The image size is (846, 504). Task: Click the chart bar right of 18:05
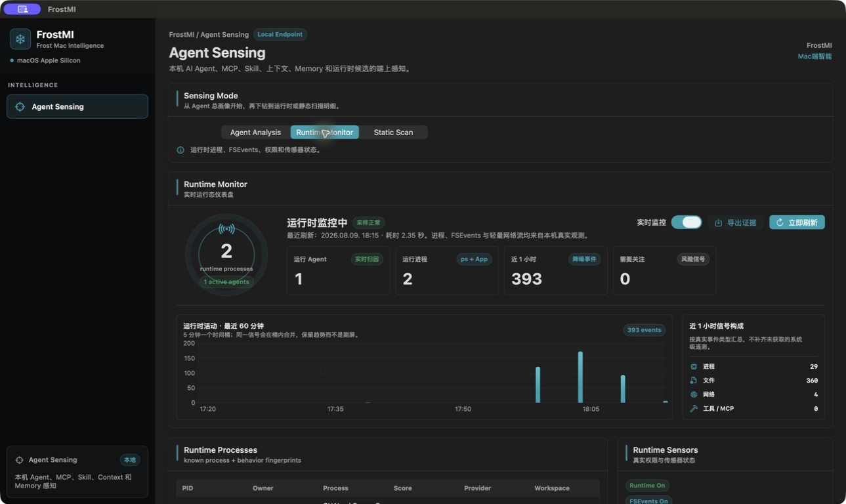[x=623, y=389]
